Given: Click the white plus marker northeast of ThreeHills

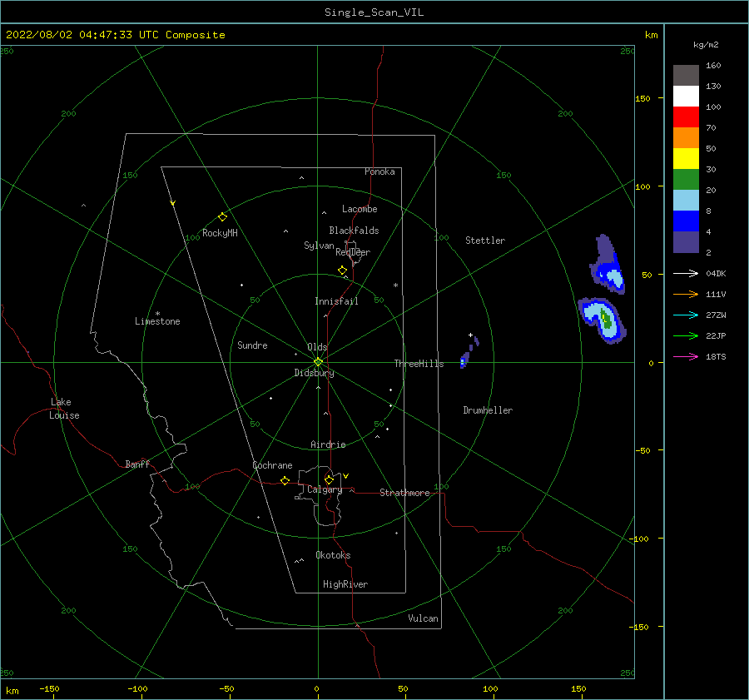Looking at the screenshot, I should [x=470, y=335].
